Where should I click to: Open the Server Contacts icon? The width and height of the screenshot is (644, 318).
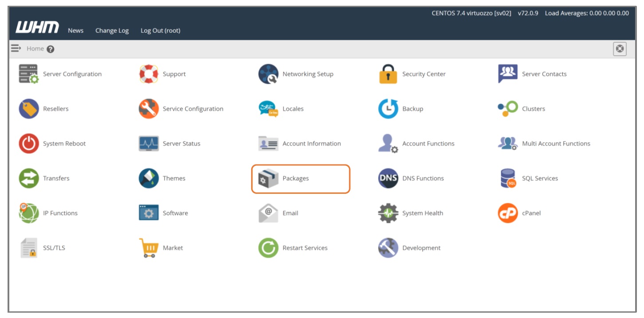tap(508, 74)
